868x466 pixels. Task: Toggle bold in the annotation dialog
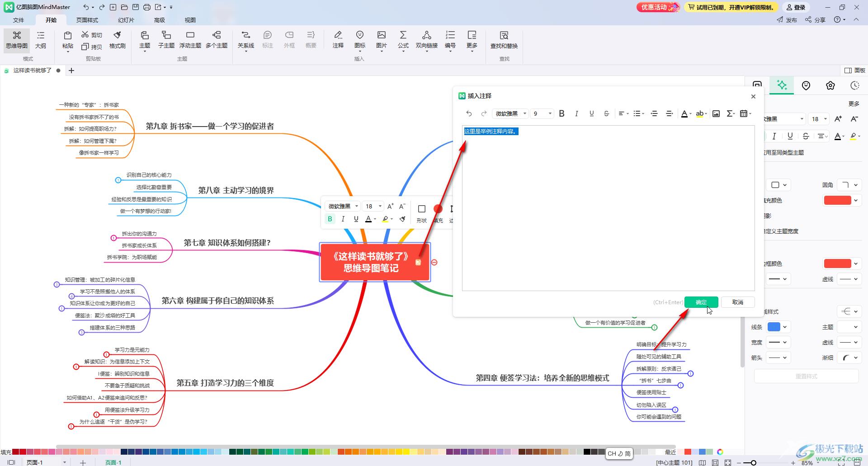[562, 113]
